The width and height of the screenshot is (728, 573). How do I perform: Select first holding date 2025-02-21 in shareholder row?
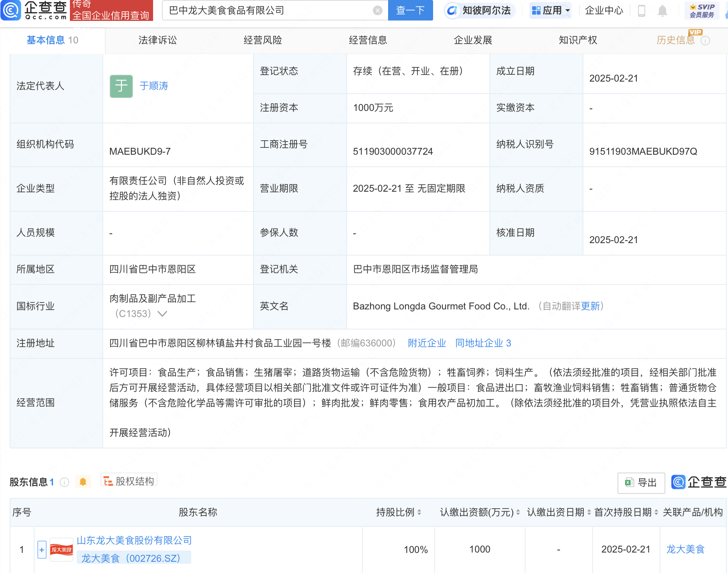[626, 549]
